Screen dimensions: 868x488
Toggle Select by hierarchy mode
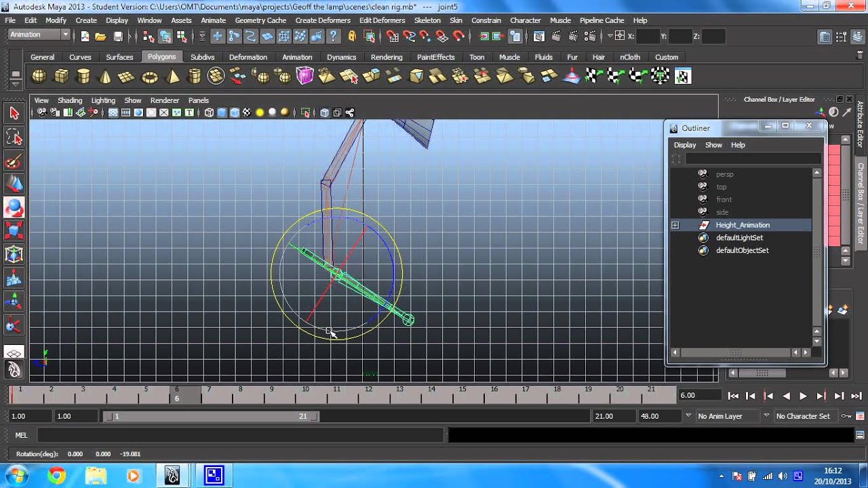149,36
